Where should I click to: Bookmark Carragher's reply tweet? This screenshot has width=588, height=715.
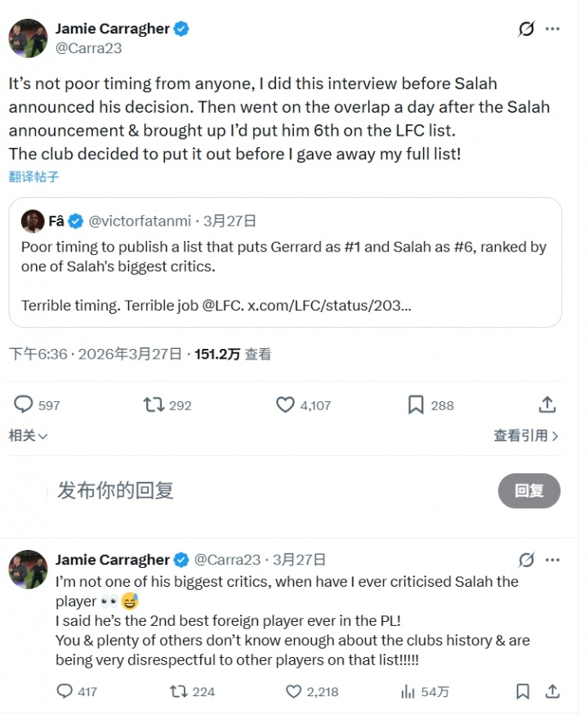[x=523, y=691]
